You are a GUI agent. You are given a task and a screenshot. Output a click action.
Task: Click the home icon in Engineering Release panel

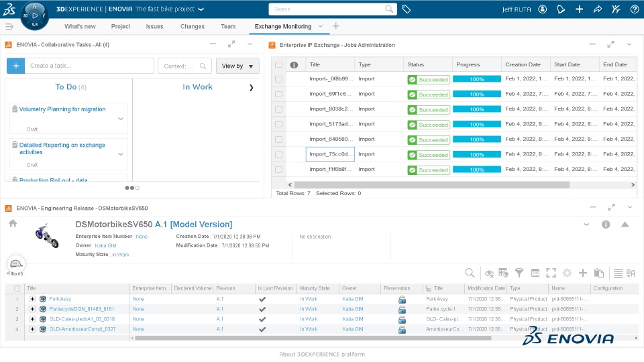(x=13, y=223)
